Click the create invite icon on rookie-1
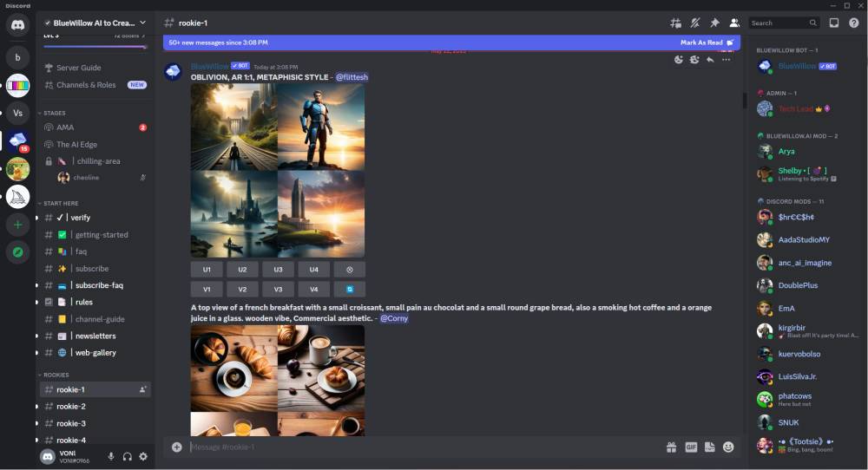 143,389
